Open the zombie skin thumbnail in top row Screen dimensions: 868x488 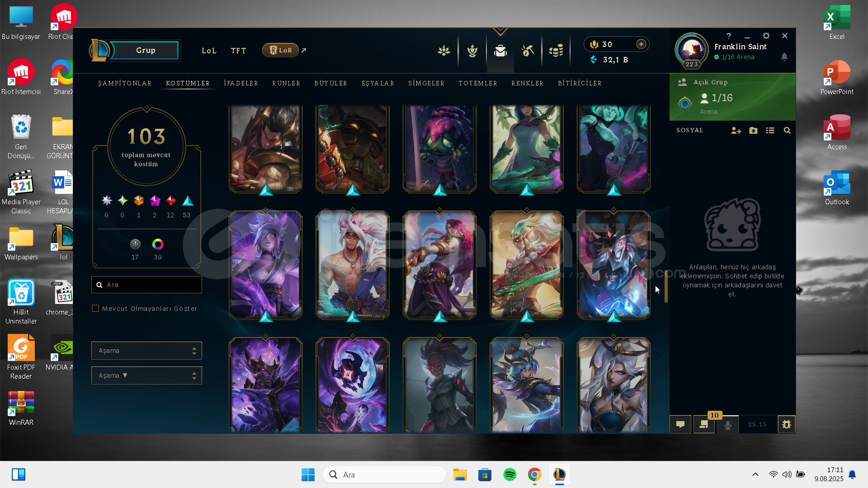click(x=439, y=149)
